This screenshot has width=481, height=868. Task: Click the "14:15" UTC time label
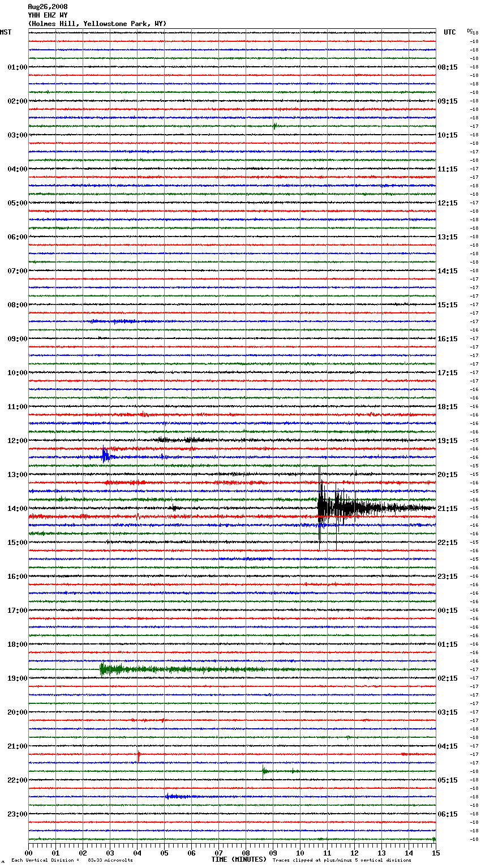[448, 271]
